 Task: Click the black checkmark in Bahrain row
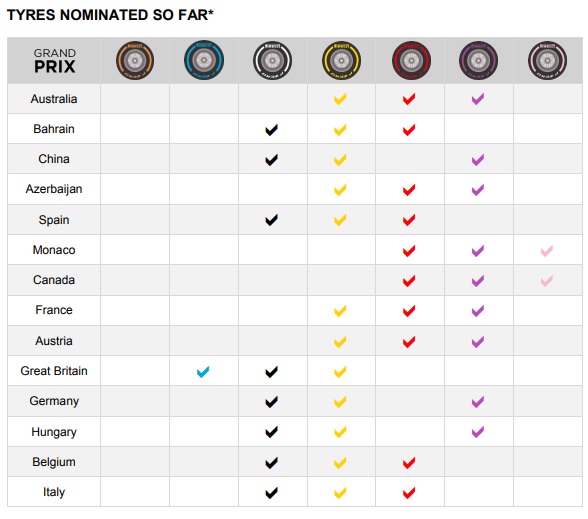(272, 130)
